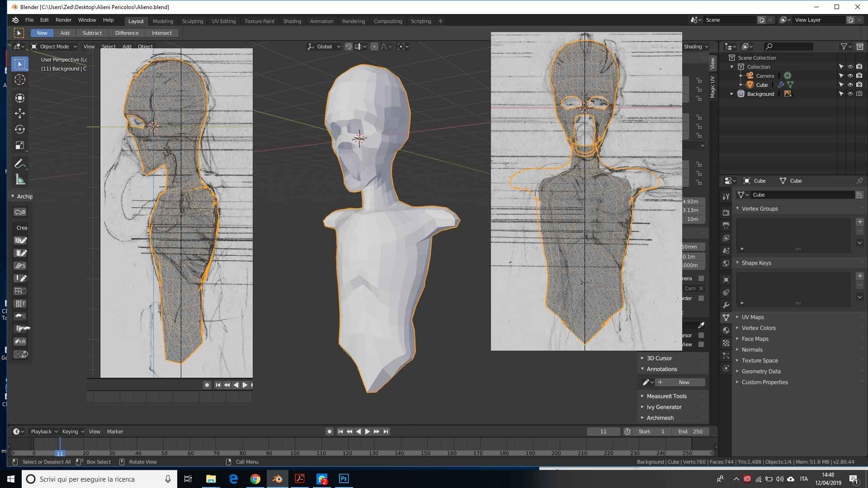868x488 pixels.
Task: Activate the 3D Cursor tool
Action: point(20,80)
